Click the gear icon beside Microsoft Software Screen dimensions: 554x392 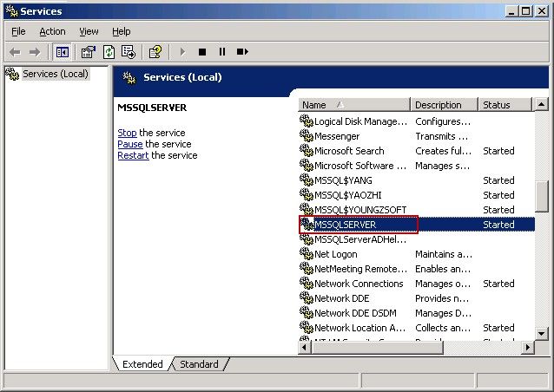click(307, 166)
